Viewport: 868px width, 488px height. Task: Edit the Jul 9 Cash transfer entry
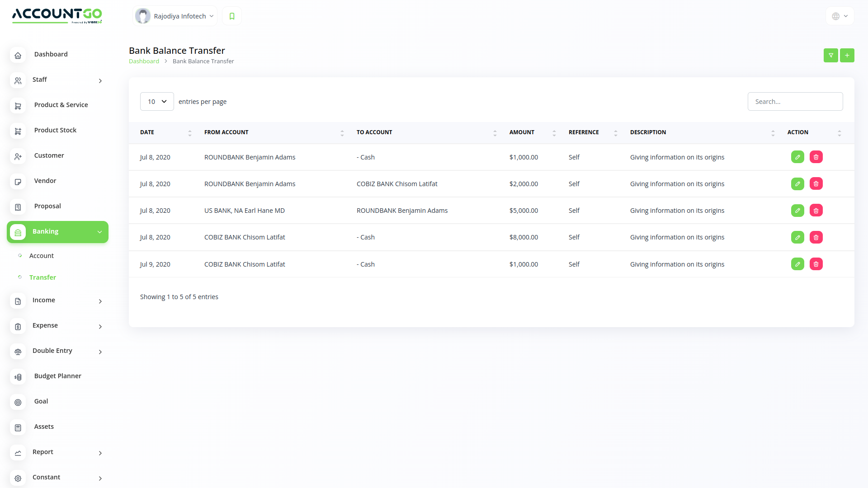point(797,264)
